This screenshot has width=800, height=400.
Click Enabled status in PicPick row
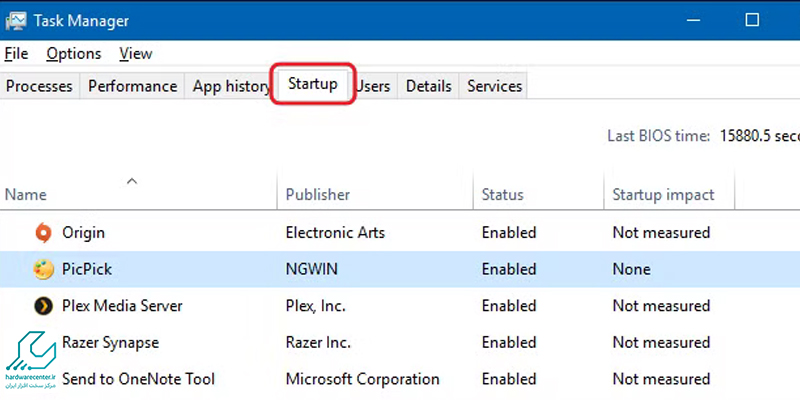click(x=509, y=269)
